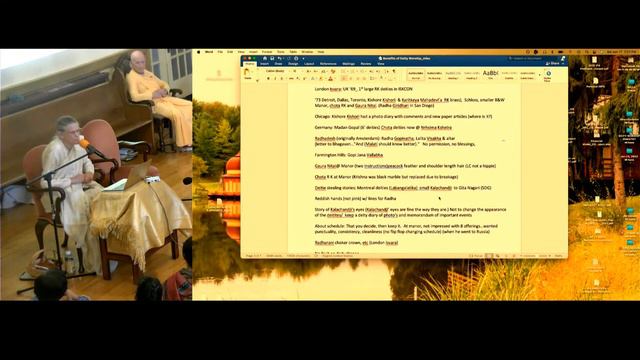Click the Paste clipboard icon in Word ribbon
Screen dimensions: 640x360
pyautogui.click(x=247, y=73)
